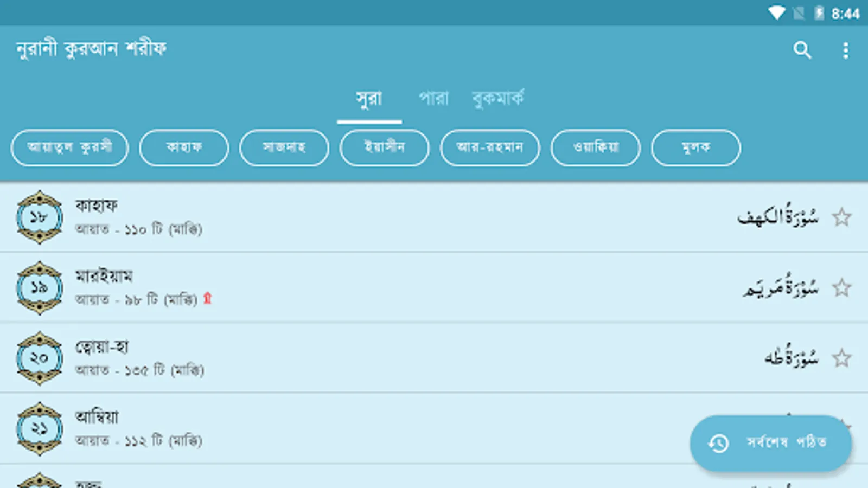Open the কাহাফ surah title in the list

pos(97,206)
